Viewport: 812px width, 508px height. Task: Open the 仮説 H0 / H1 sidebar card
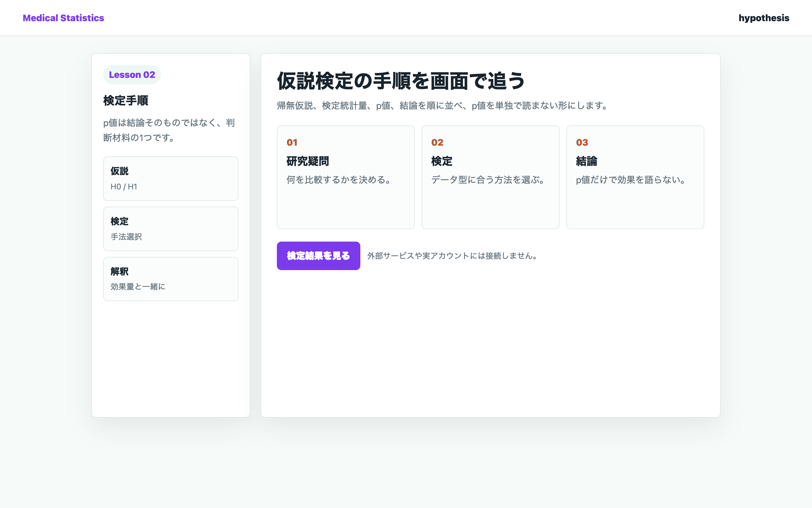coord(171,178)
